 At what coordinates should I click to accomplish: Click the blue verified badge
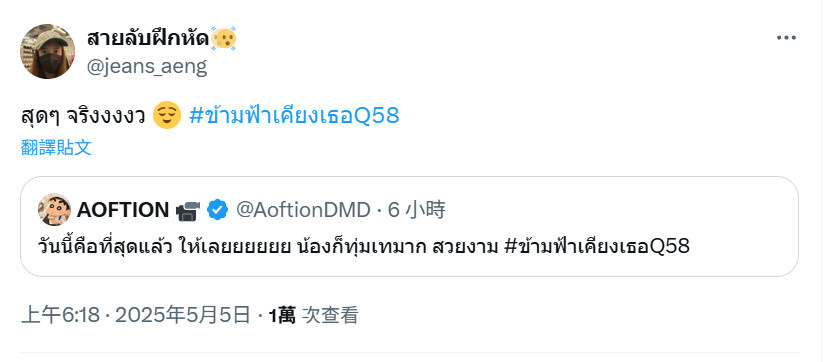[x=217, y=210]
